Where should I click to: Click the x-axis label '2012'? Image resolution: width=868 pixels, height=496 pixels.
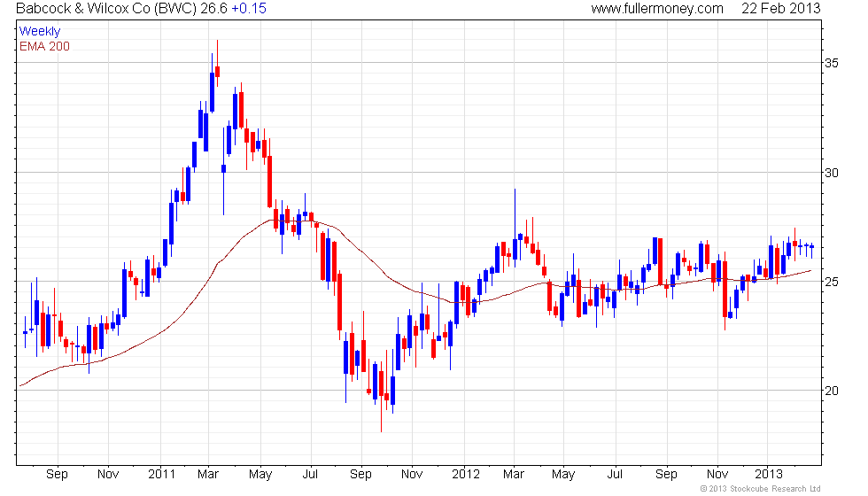pos(466,475)
